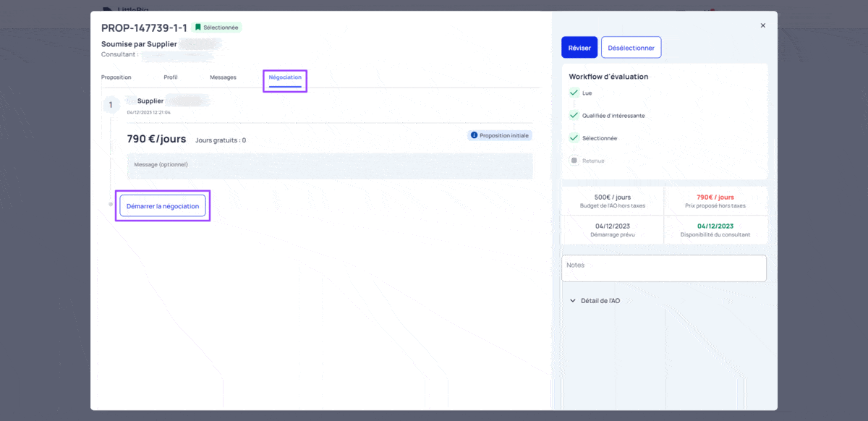Select the Négociation tab
Screen dimensions: 868x421
(x=285, y=77)
